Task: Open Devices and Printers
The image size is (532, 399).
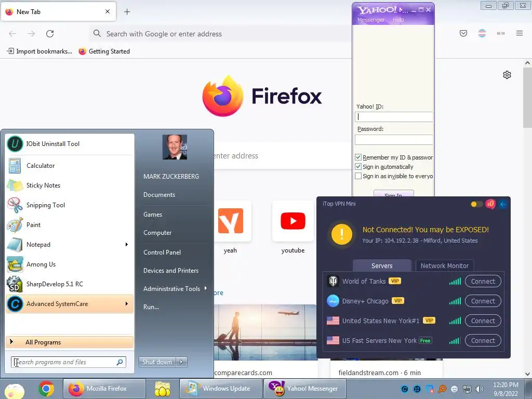Action: (170, 271)
